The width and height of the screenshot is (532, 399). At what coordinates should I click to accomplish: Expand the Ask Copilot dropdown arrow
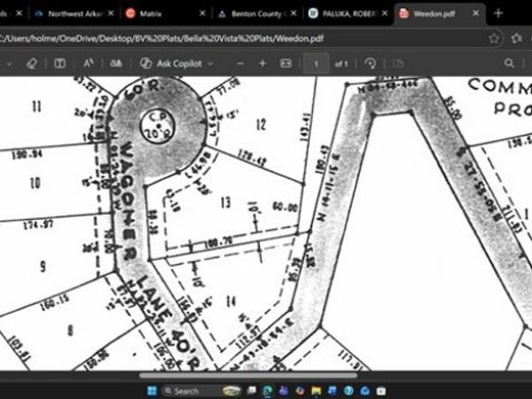point(213,64)
